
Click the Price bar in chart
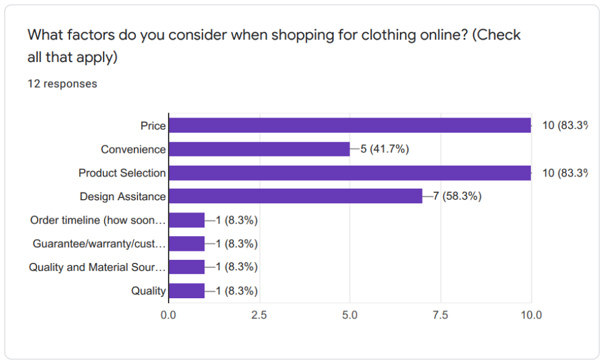(x=349, y=125)
